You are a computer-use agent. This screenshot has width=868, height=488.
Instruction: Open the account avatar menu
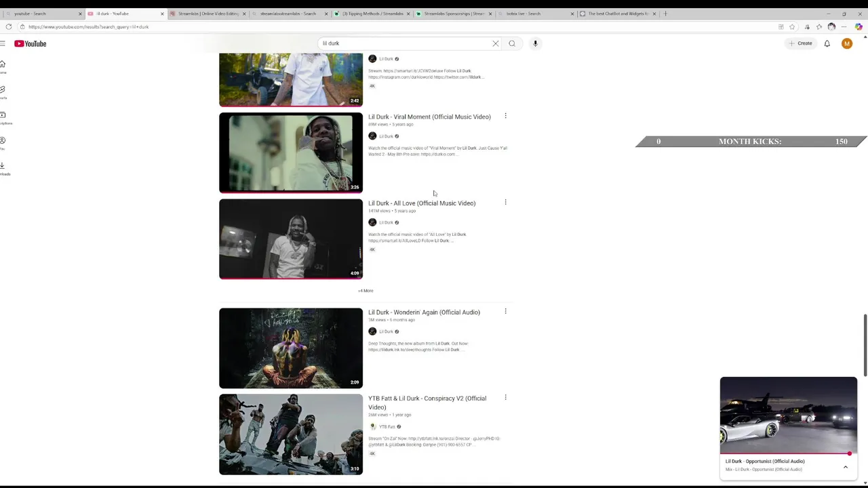(x=846, y=43)
